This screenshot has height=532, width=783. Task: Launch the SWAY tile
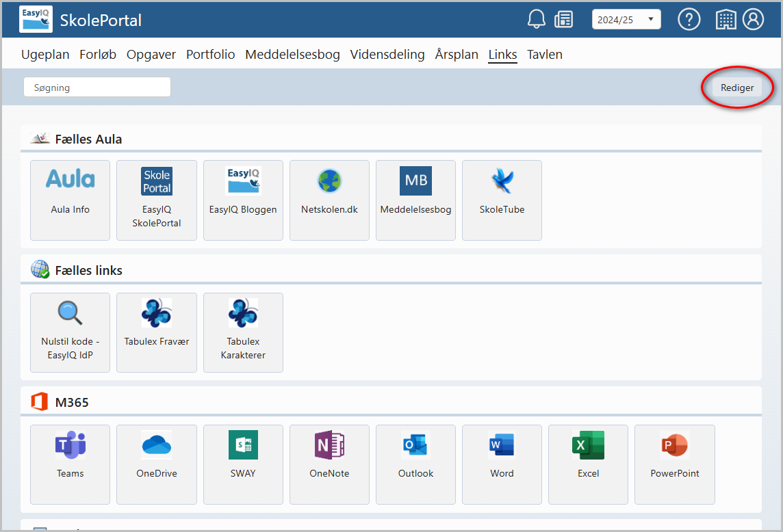pyautogui.click(x=243, y=464)
